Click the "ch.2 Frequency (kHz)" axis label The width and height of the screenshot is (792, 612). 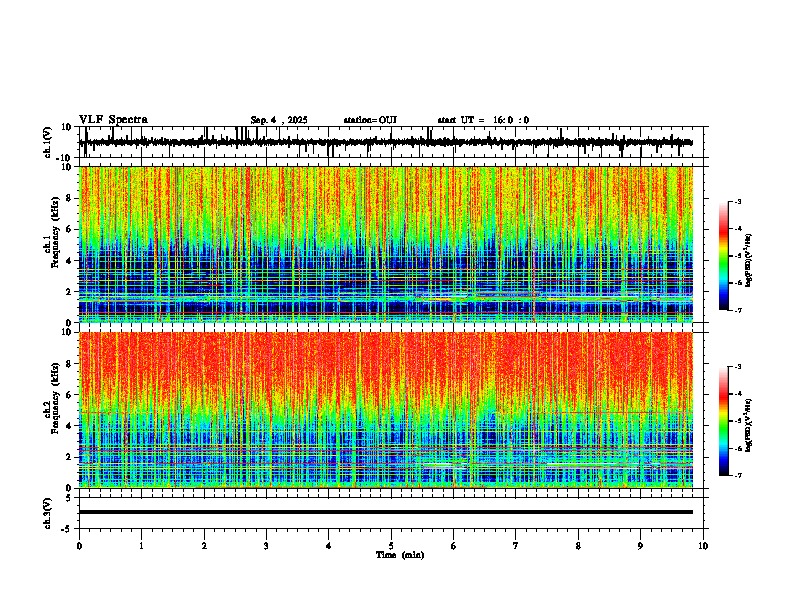click(51, 398)
